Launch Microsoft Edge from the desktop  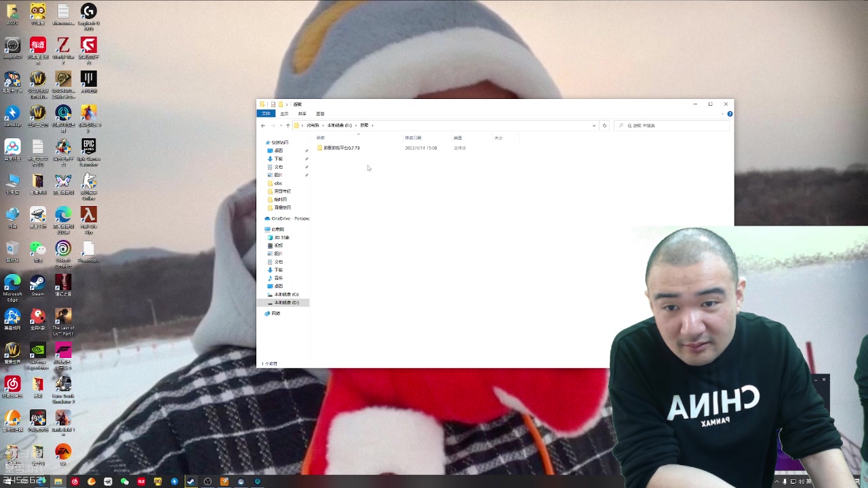coord(12,288)
